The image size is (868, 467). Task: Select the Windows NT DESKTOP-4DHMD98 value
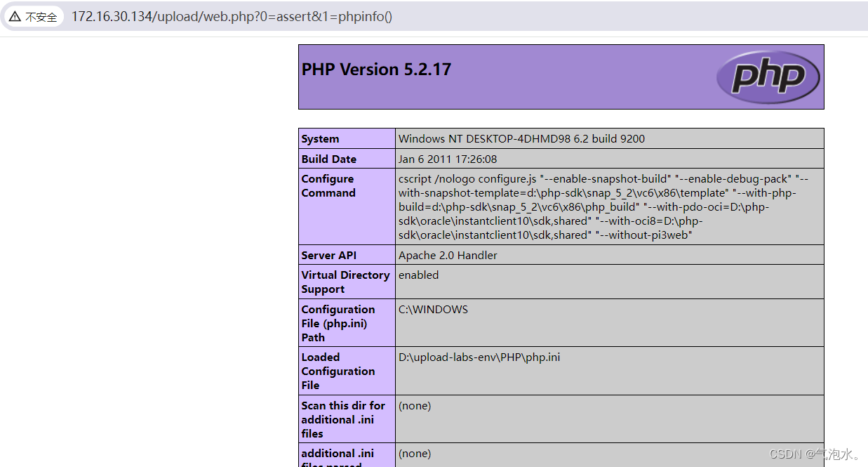click(x=521, y=139)
